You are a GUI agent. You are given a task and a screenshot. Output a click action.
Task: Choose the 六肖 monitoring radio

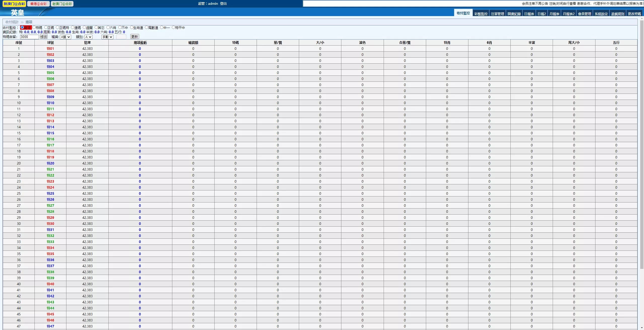click(x=108, y=28)
